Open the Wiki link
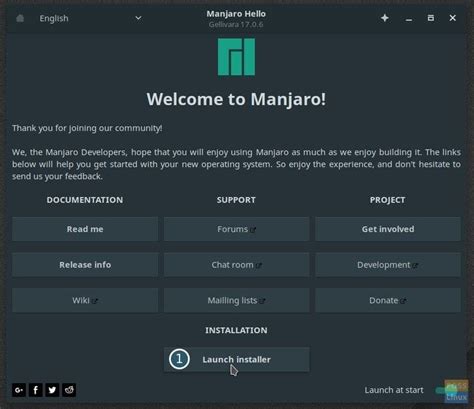The width and height of the screenshot is (474, 409). click(85, 300)
